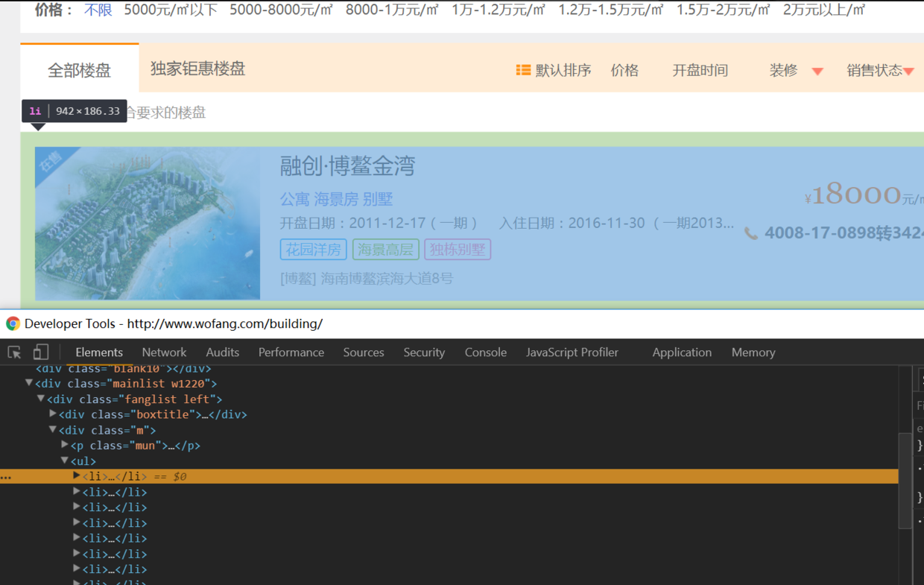Expand the p class mun node
The height and width of the screenshot is (585, 924).
[65, 445]
